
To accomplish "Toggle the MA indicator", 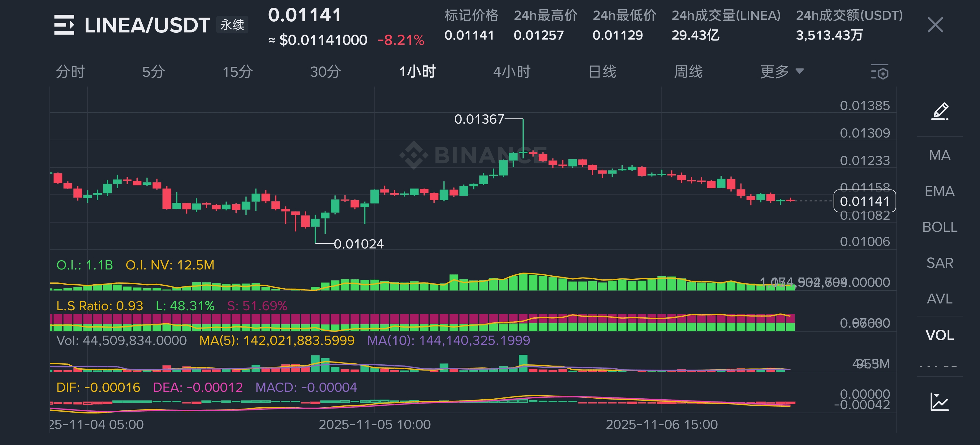I will coord(939,155).
